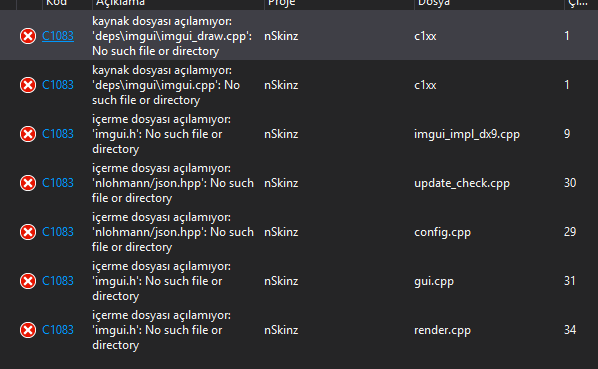Select imgui.h error description in gui.cpp row

click(161, 281)
